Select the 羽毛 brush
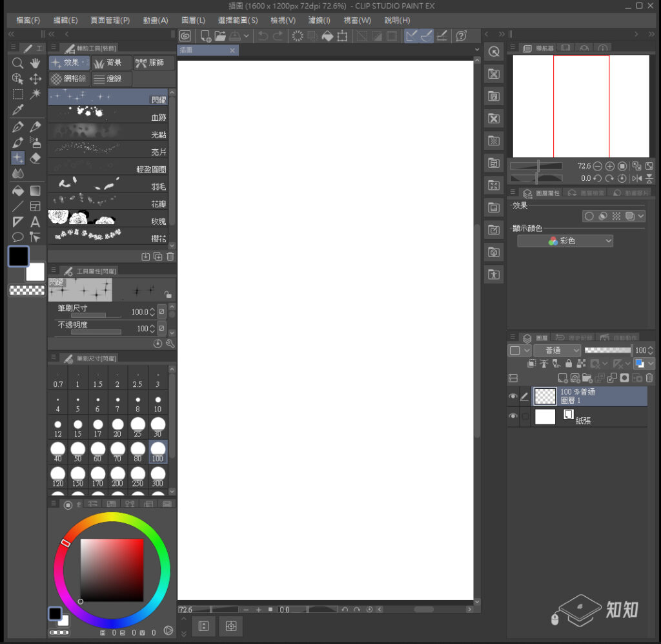Screen dimensions: 661x644 pyautogui.click(x=108, y=184)
